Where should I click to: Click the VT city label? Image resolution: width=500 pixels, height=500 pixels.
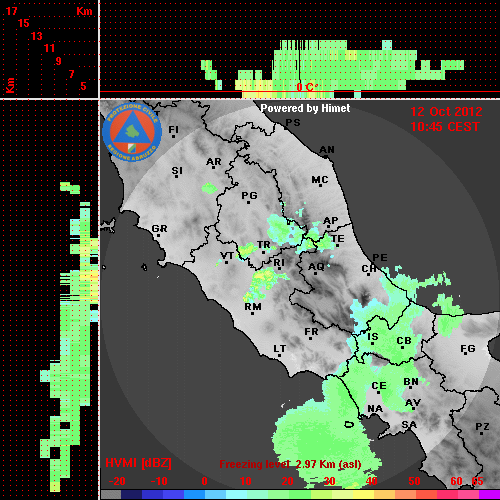(227, 256)
